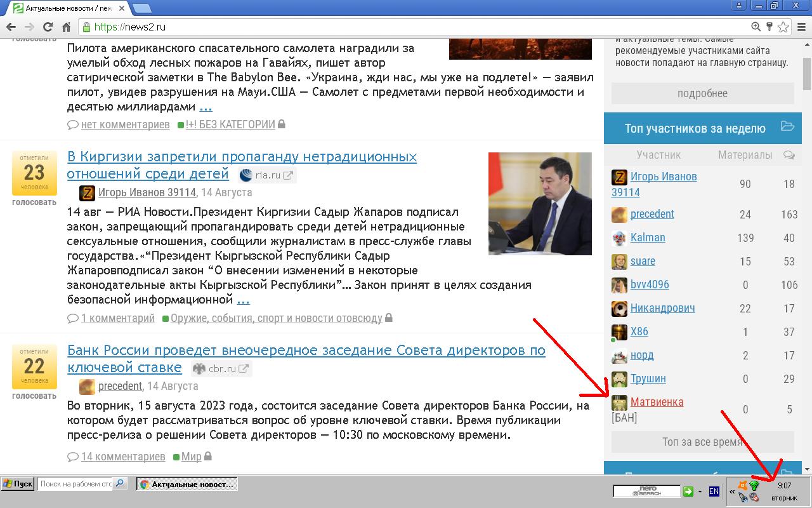
Task: Click Трушин avatar icon in top list
Action: point(619,379)
